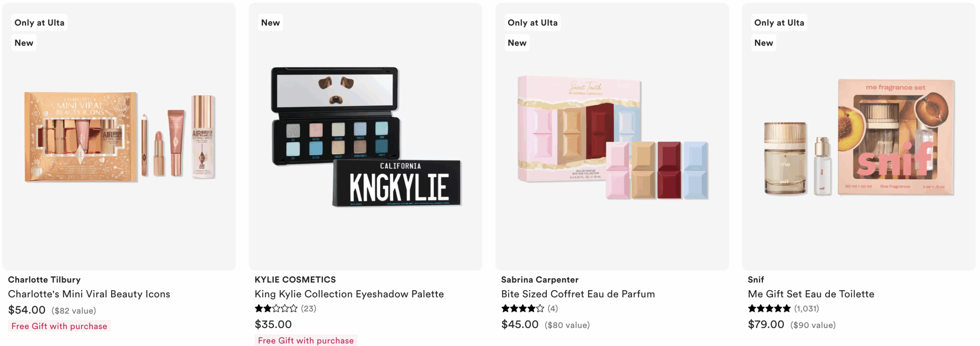Open the King Kylie palette image
The height and width of the screenshot is (346, 980).
(x=366, y=137)
